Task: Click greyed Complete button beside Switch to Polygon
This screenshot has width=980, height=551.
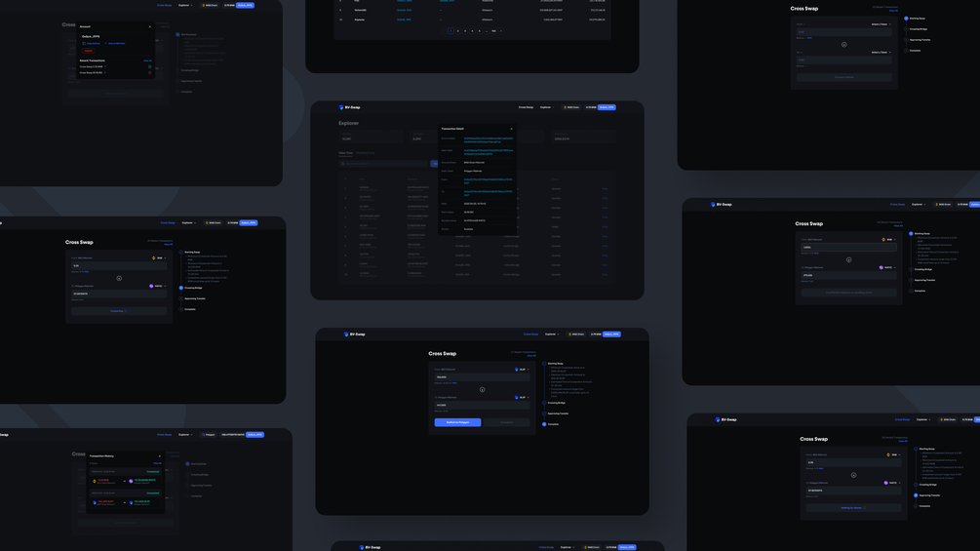Action: 506,422
